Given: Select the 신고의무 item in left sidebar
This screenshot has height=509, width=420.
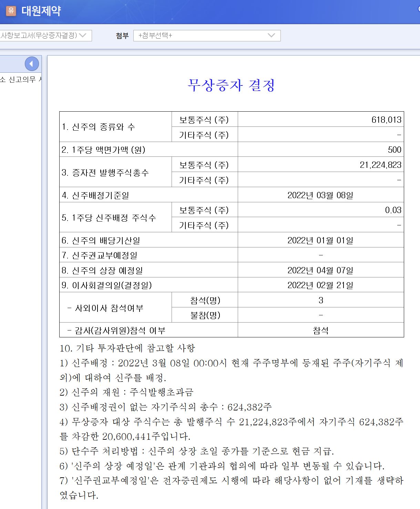Looking at the screenshot, I should (20, 80).
